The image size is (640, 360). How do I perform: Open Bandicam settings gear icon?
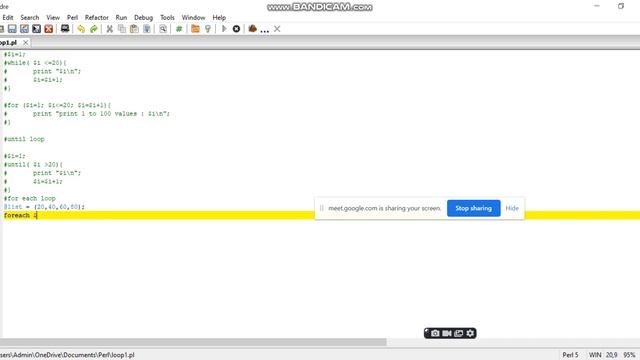click(470, 333)
